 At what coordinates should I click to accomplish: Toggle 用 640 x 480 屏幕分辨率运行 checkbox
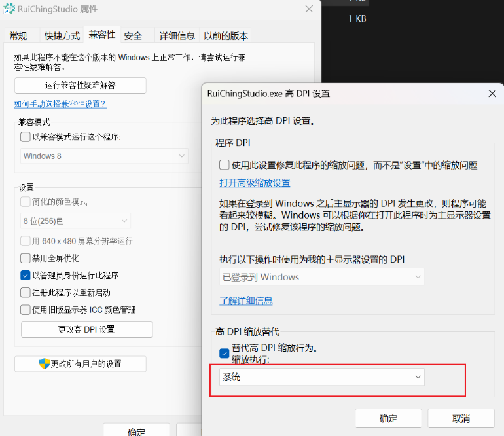pos(26,241)
